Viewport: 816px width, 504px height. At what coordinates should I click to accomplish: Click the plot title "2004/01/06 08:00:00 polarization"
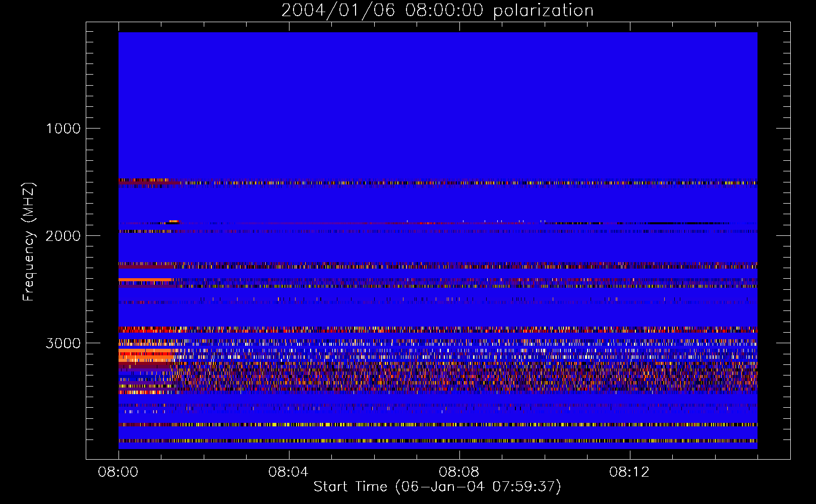click(437, 11)
